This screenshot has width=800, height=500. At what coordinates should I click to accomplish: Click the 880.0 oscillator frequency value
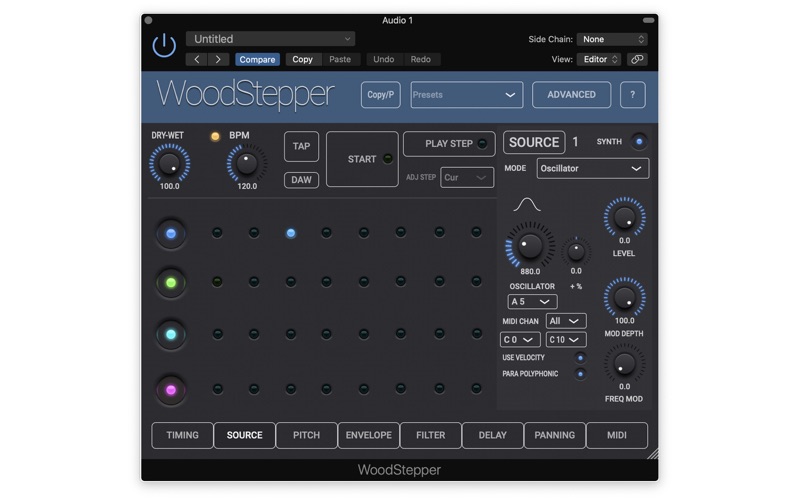[x=530, y=272]
